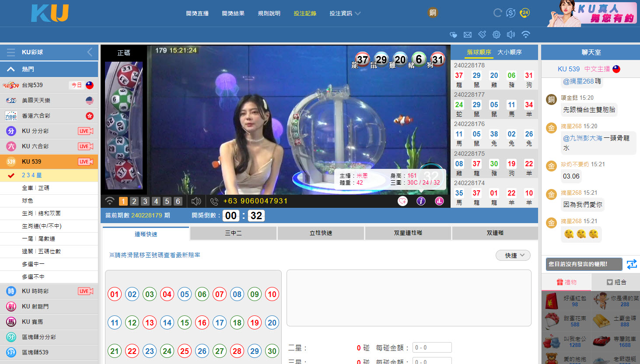Open the 組合 tab in gift panel
The height and width of the screenshot is (364, 640).
pos(616,282)
